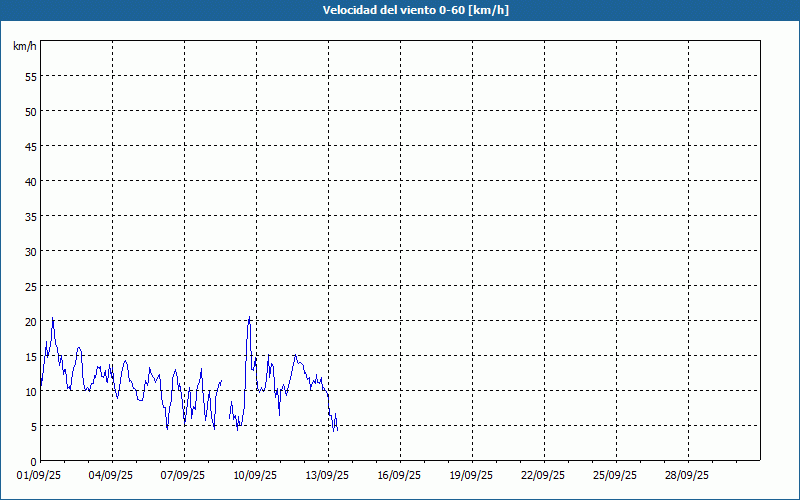800x500 pixels.
Task: Click the y-axis value 35
Action: point(31,216)
